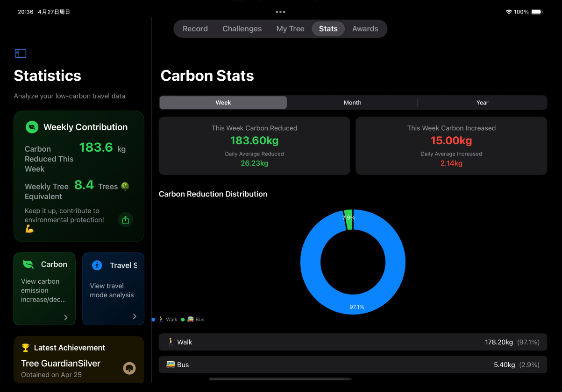Open the Challenges tab
Screen dimensions: 562x392
click(x=242, y=29)
